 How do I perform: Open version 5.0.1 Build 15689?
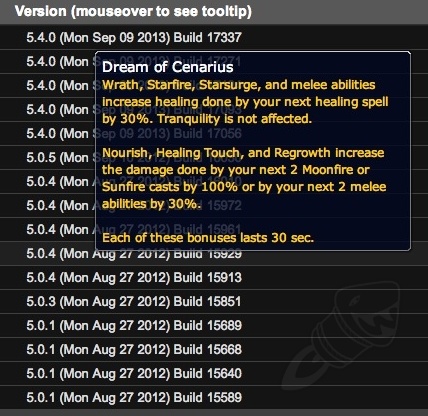point(214,325)
